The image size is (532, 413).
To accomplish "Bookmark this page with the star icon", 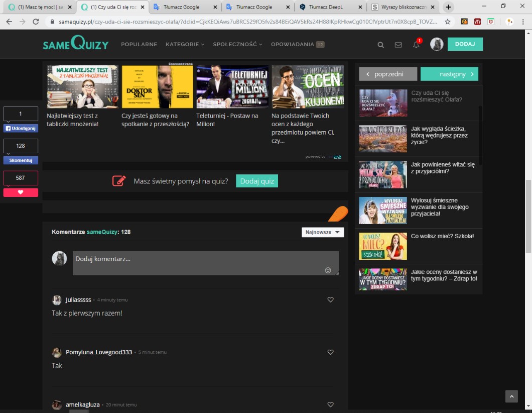I will click(447, 22).
